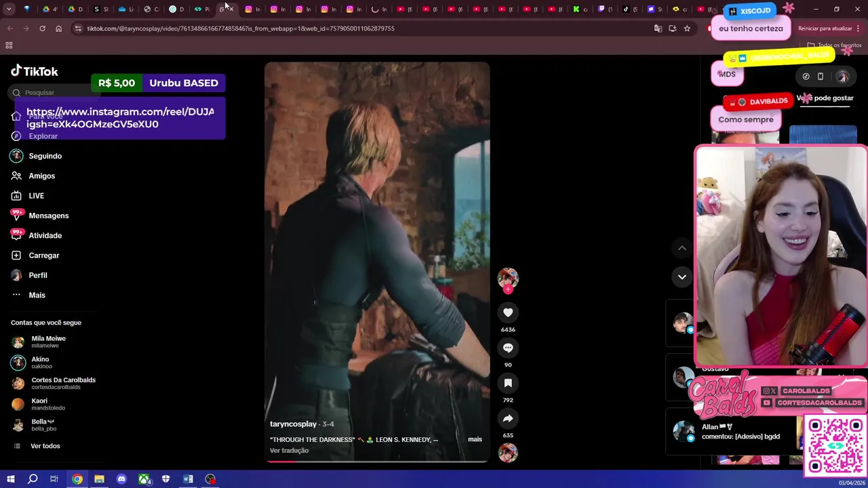Bookmark this page with the star icon
Screen dimensions: 868x488
[687, 28]
